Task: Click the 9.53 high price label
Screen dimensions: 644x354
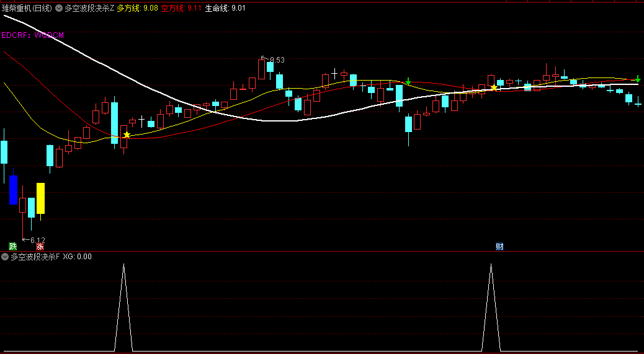Action: coord(277,60)
